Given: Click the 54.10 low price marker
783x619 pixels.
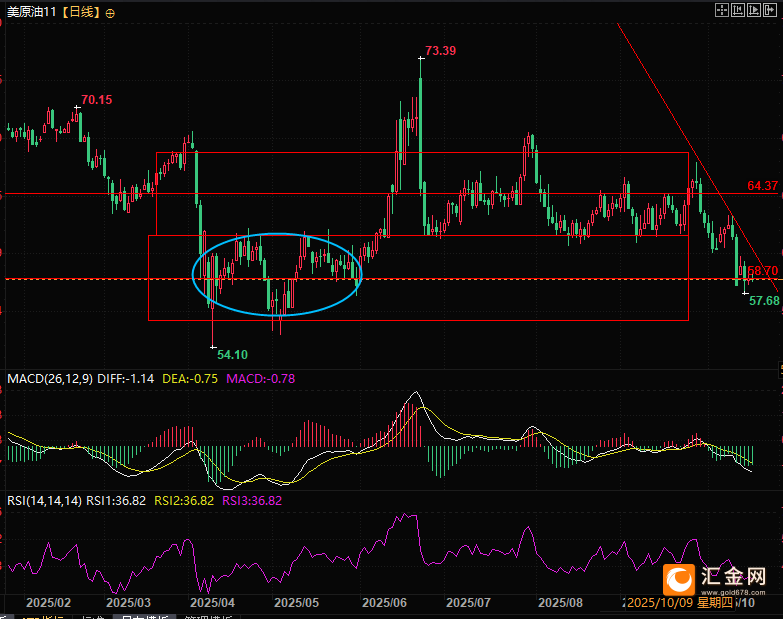Looking at the screenshot, I should [x=232, y=354].
